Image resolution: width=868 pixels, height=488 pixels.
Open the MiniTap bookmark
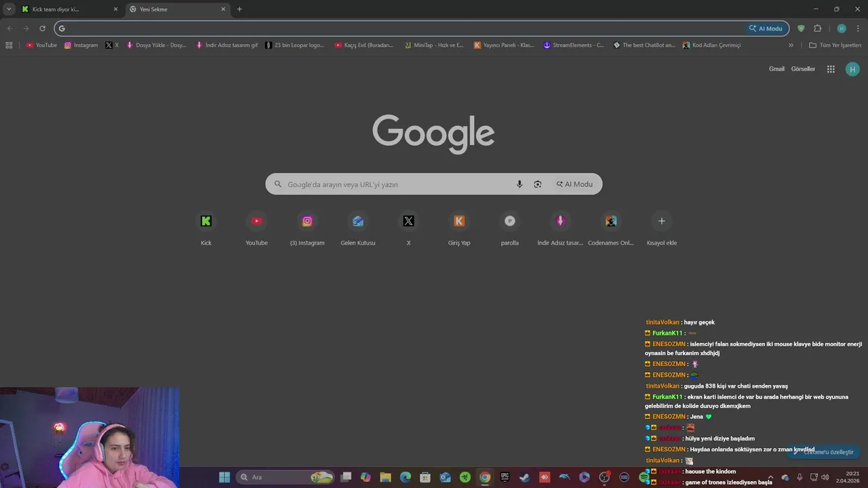(434, 45)
